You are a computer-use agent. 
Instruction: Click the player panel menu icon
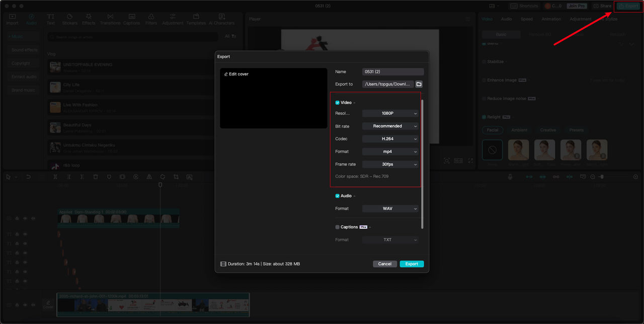pyautogui.click(x=467, y=19)
